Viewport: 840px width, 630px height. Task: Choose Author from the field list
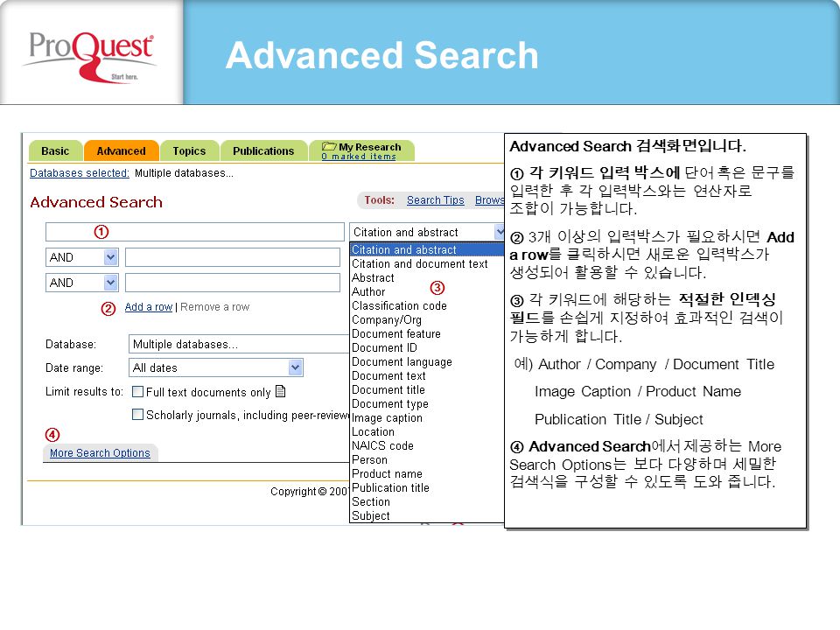[427, 291]
